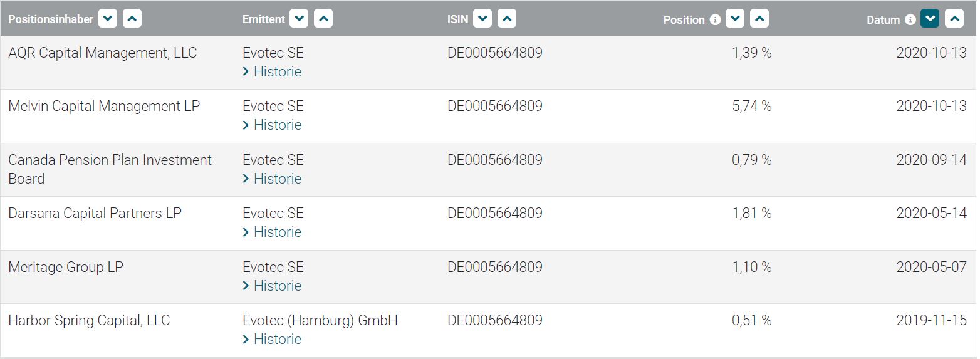Expand Historie for AQR Capital Management
The image size is (980, 359).
(277, 71)
